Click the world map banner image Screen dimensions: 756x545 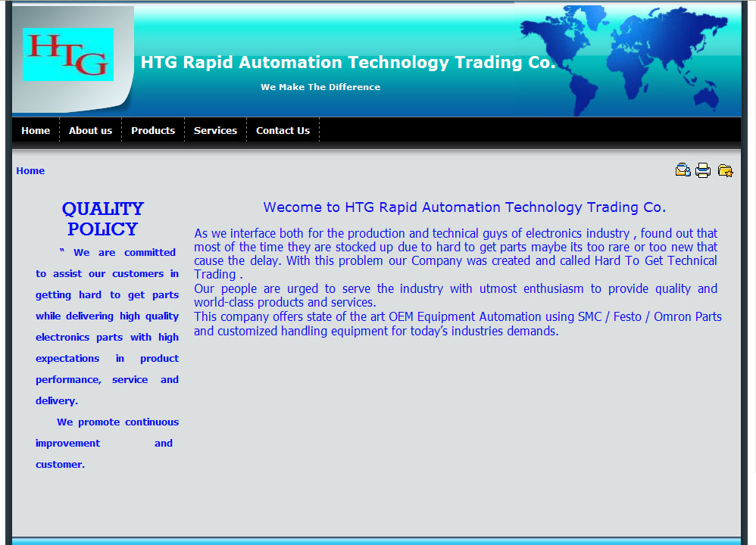pyautogui.click(x=624, y=61)
